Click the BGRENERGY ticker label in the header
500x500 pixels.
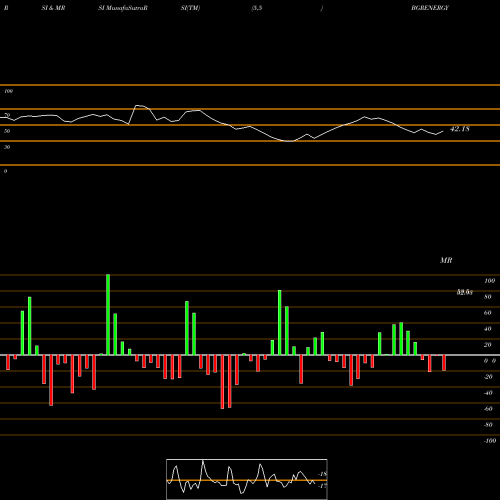pyautogui.click(x=430, y=8)
